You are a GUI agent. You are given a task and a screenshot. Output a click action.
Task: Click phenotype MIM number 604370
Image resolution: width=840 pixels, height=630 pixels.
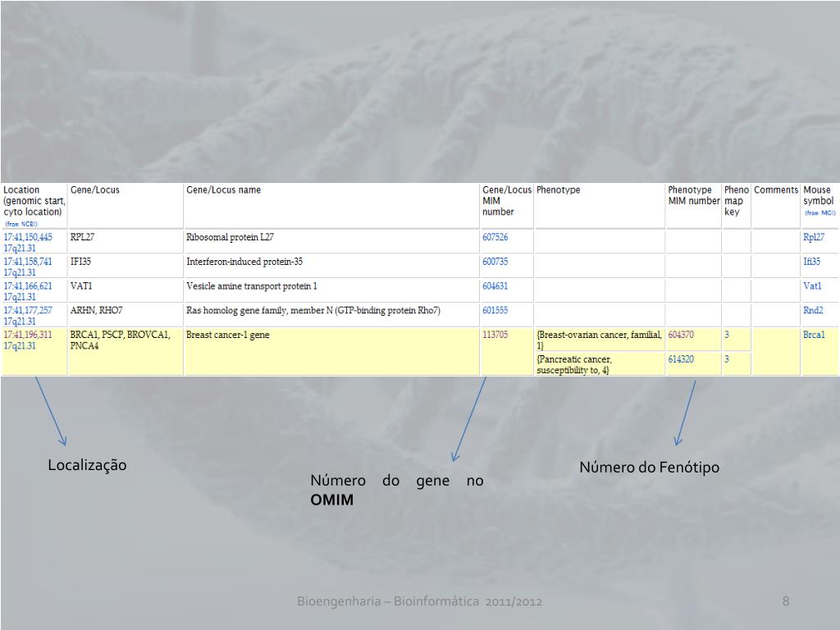tap(680, 335)
